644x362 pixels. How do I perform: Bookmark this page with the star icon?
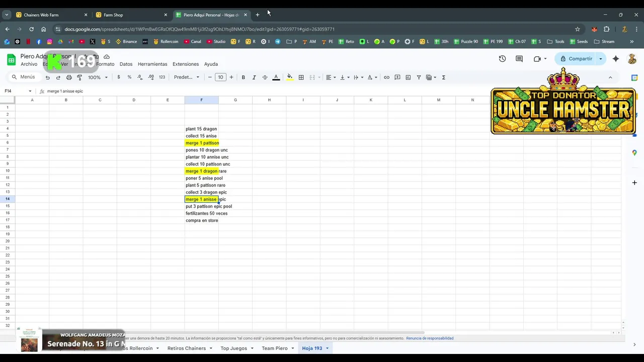(578, 29)
